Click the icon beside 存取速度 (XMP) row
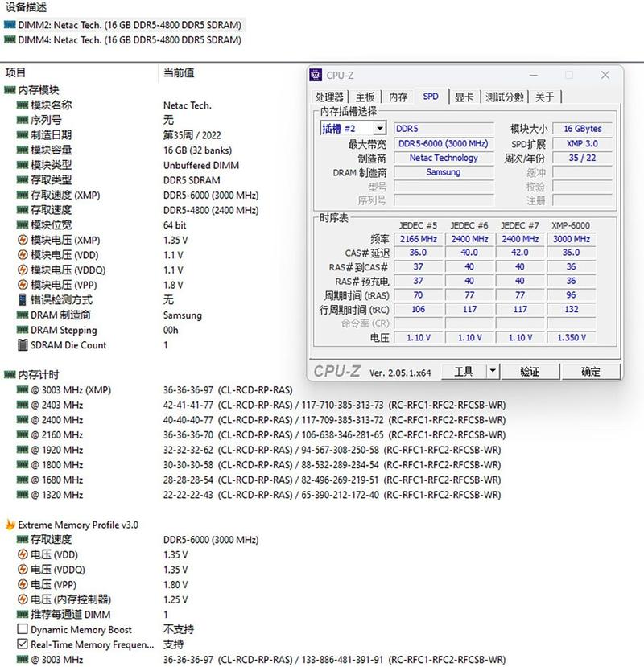Image resolution: width=644 pixels, height=667 pixels. pos(23,195)
